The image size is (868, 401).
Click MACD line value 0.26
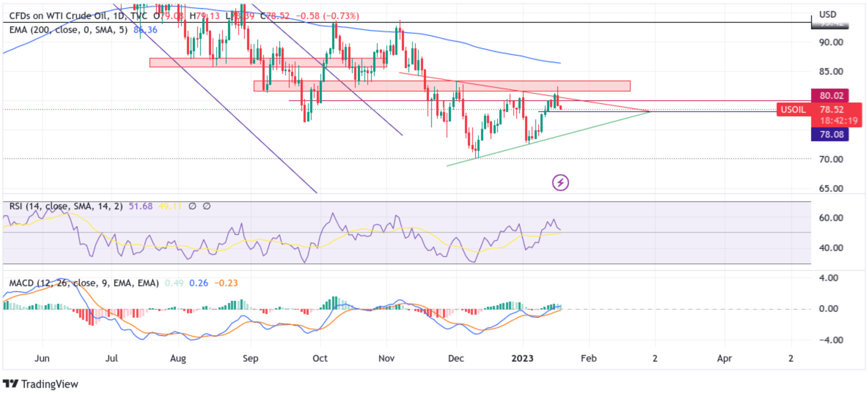tap(199, 283)
